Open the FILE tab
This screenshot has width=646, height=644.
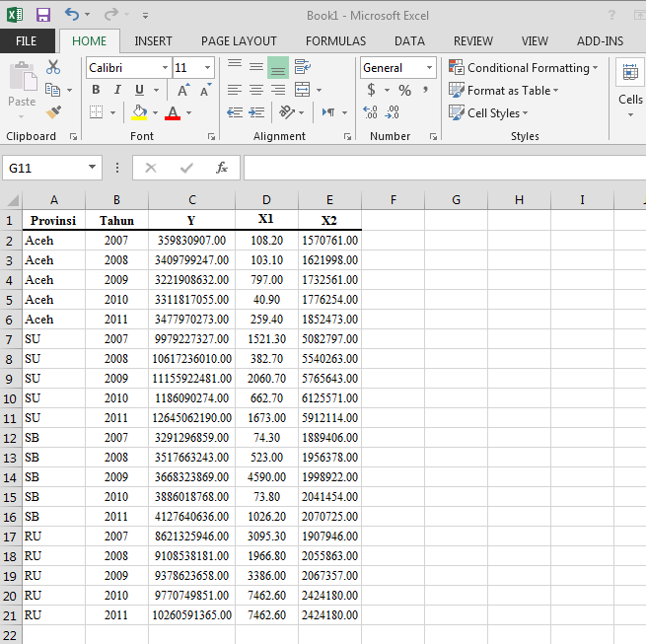point(27,41)
